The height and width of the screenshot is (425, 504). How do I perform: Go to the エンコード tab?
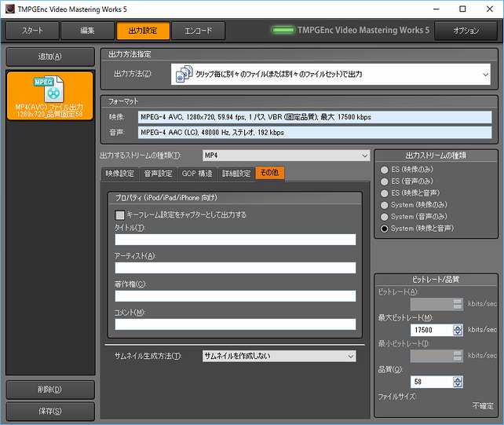(x=199, y=31)
